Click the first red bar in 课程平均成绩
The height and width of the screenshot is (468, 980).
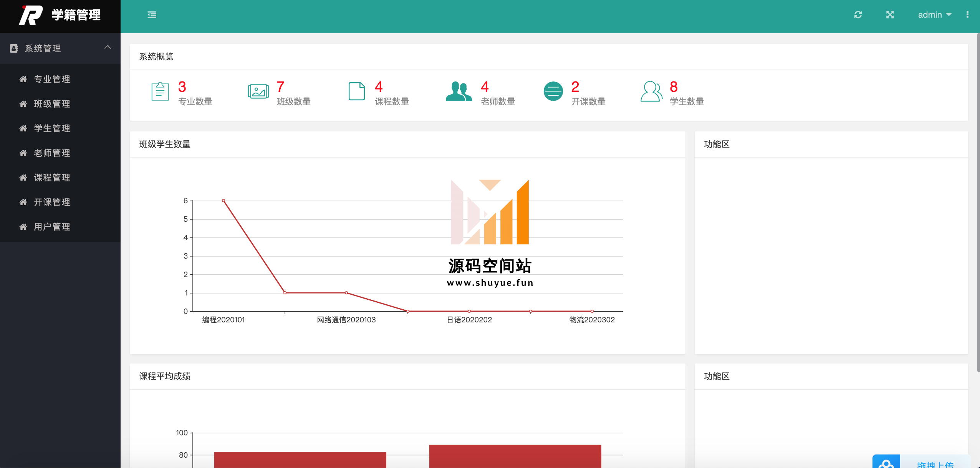click(x=300, y=460)
